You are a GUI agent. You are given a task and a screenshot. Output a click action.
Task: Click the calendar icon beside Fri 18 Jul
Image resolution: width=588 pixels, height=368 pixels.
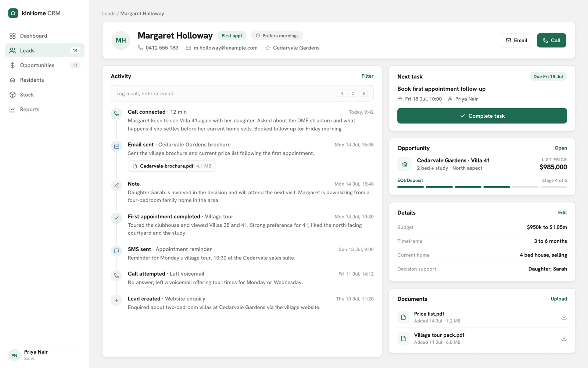pyautogui.click(x=400, y=99)
